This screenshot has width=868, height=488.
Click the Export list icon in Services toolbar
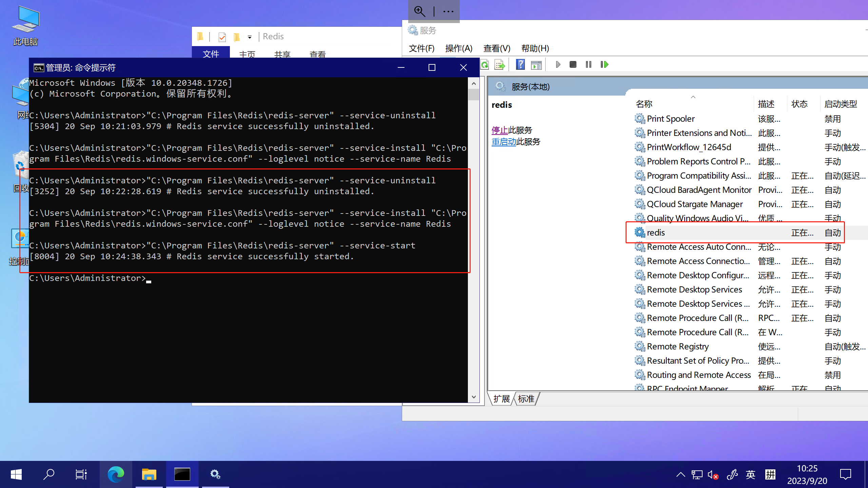[500, 64]
